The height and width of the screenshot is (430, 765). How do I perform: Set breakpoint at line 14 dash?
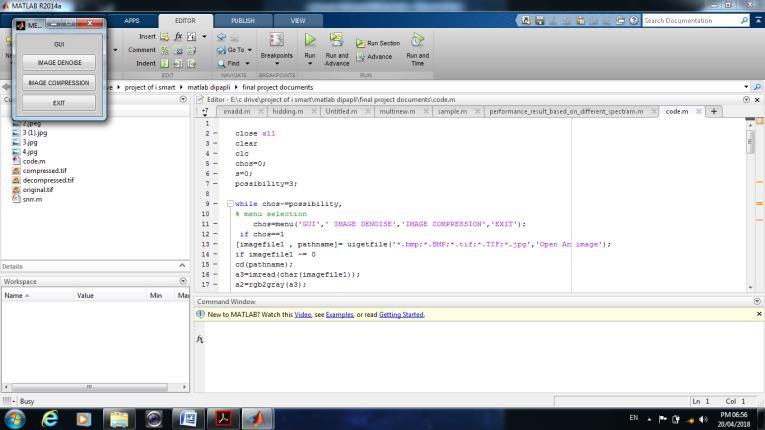pyautogui.click(x=215, y=254)
